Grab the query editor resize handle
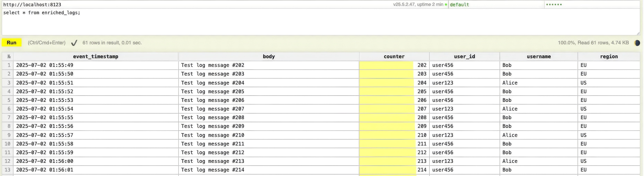 tap(638, 33)
